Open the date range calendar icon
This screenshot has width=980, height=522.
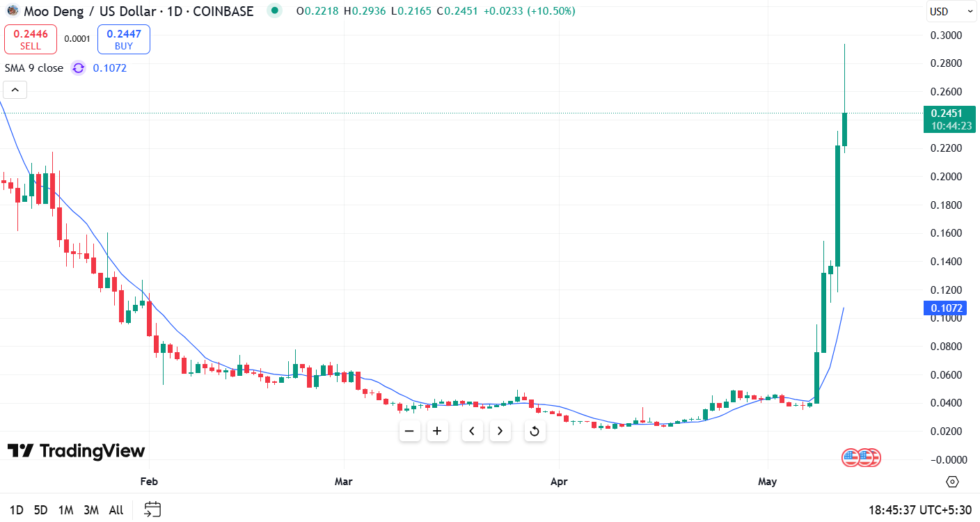152,509
